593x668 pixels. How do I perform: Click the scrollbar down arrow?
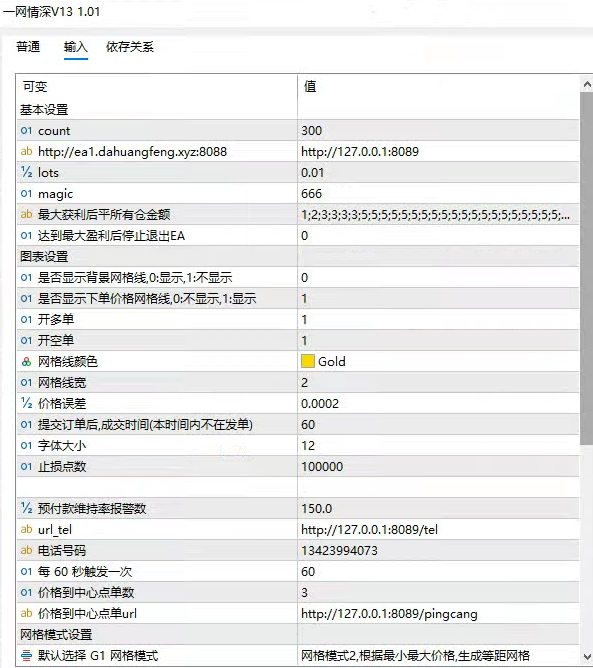click(587, 656)
